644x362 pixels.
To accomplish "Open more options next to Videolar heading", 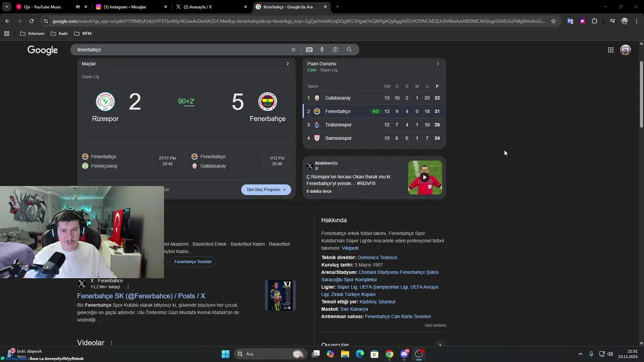I will [x=111, y=343].
